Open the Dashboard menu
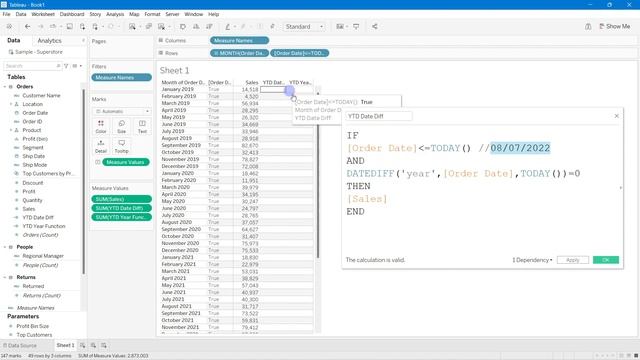Screen dimensions: 640x360 coord(72,14)
